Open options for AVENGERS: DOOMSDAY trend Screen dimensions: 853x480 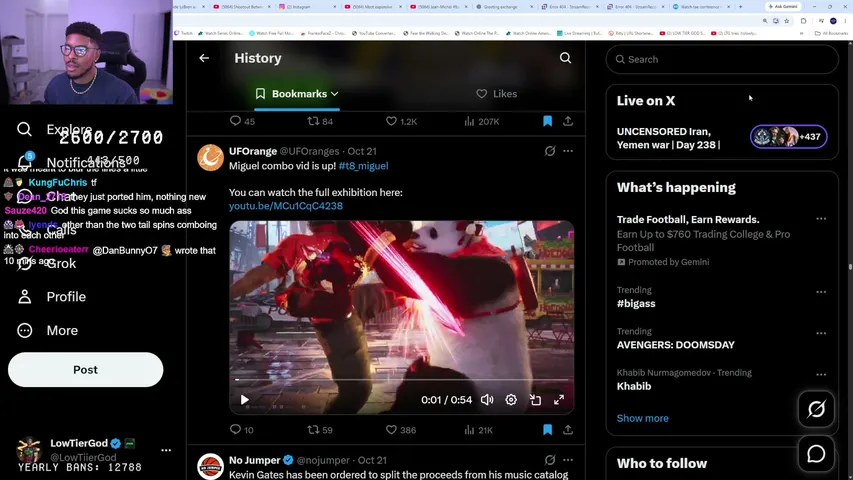coord(821,333)
